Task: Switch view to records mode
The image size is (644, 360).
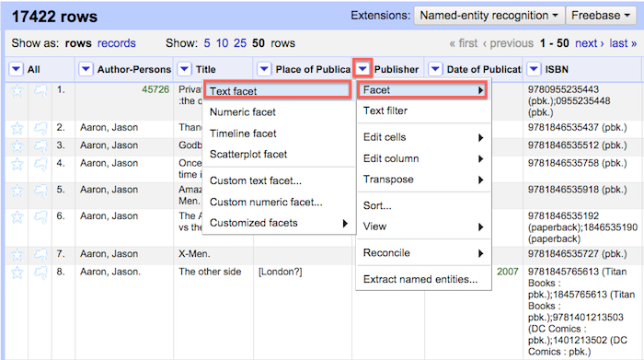Action: (x=116, y=43)
